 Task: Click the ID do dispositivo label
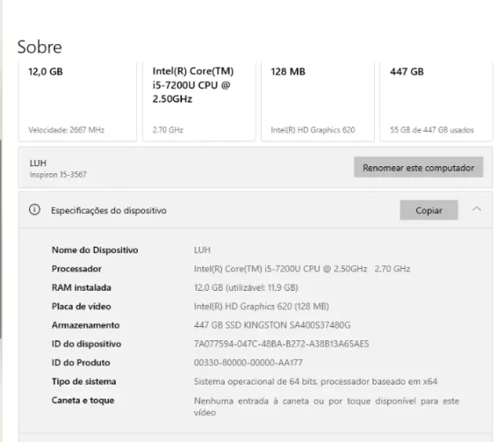(x=87, y=344)
